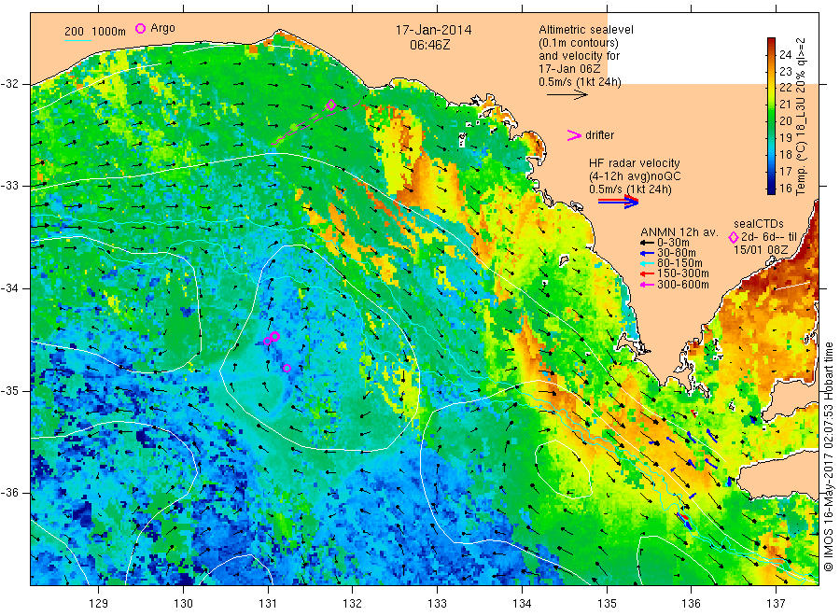Click the 'Altimetric sealevel' label
The height and width of the screenshot is (616, 840).
[x=586, y=30]
